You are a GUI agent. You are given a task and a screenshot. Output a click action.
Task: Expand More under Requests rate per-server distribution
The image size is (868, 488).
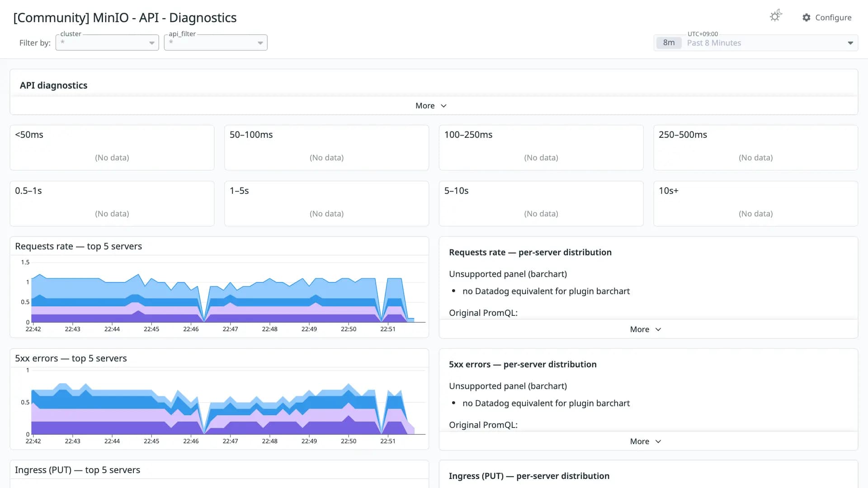pyautogui.click(x=646, y=329)
